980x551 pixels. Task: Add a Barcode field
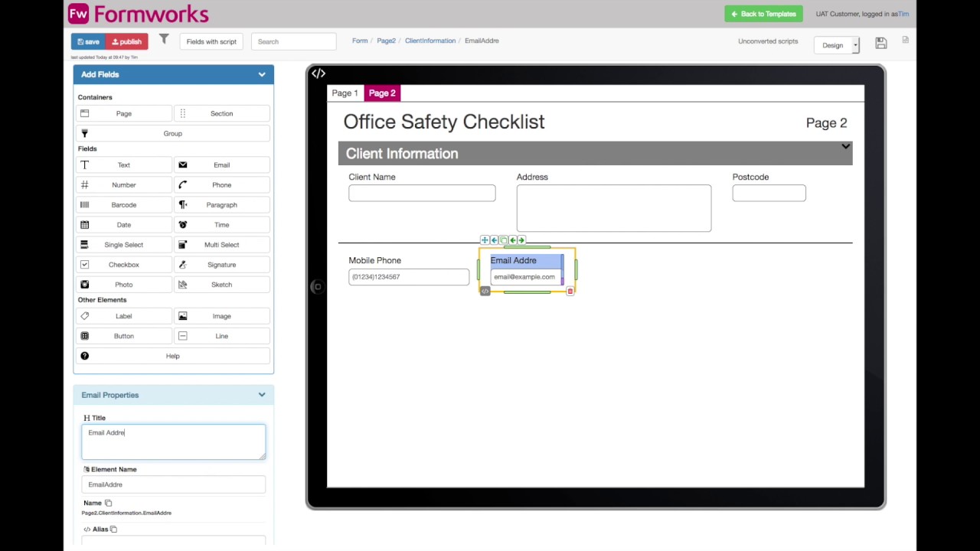(x=124, y=205)
